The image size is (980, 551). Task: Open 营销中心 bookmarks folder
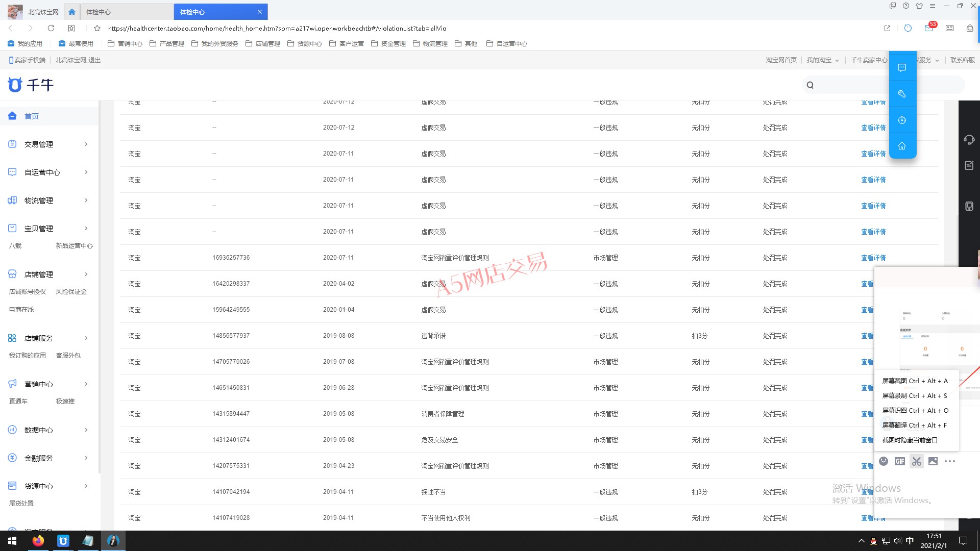[125, 44]
